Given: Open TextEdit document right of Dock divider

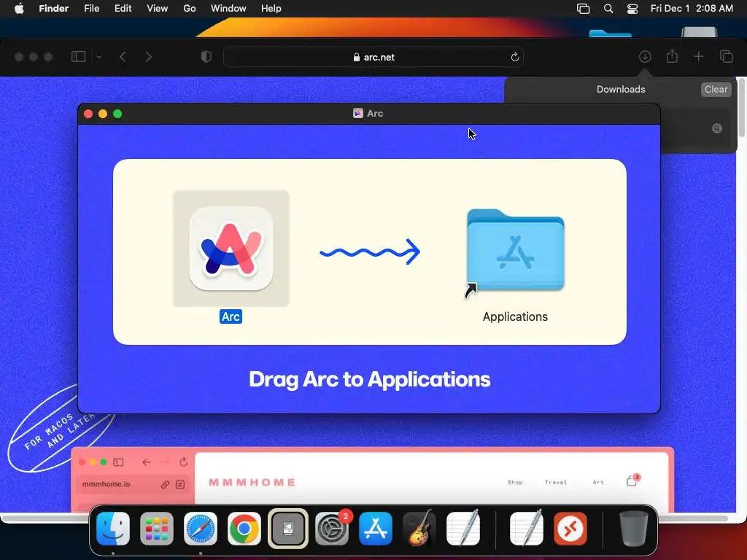Looking at the screenshot, I should pos(527,528).
